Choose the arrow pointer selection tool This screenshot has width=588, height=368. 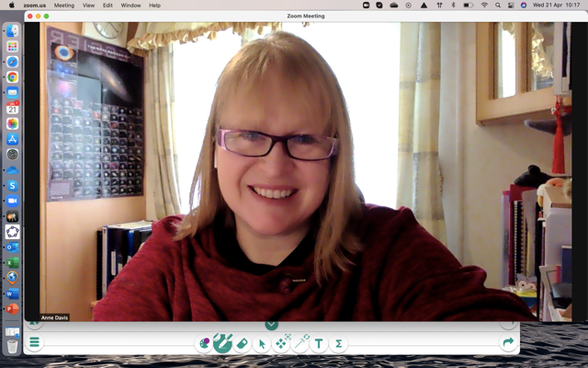(262, 344)
